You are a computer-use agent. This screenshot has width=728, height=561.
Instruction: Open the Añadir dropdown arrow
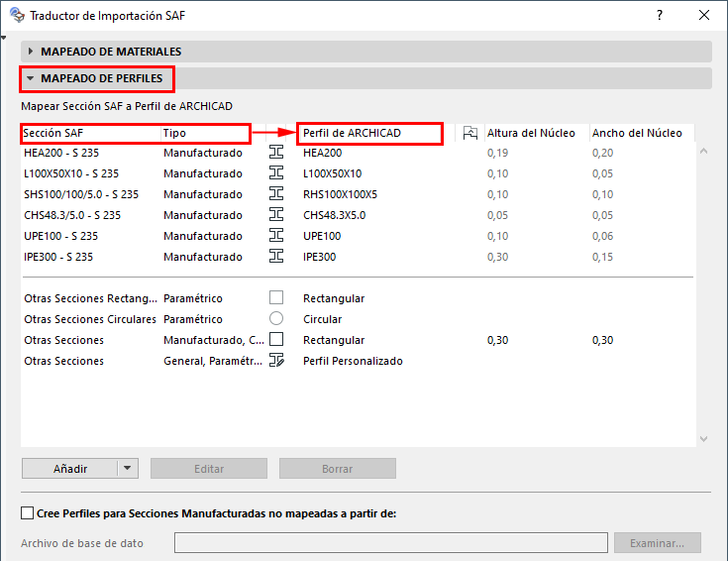[128, 468]
